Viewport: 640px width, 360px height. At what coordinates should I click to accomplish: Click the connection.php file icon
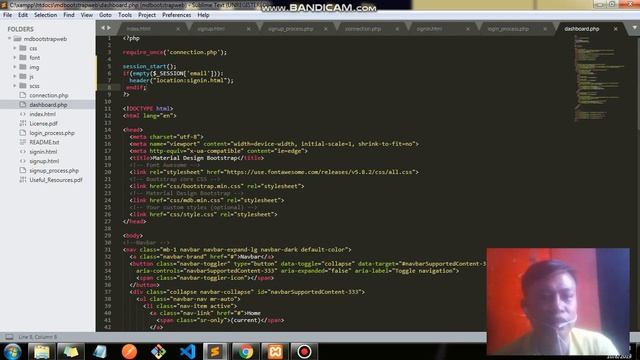(x=23, y=95)
